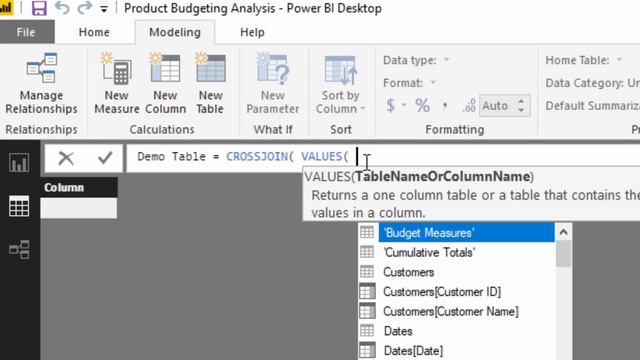Open the Help ribbon tab
The image size is (640, 360).
(252, 32)
